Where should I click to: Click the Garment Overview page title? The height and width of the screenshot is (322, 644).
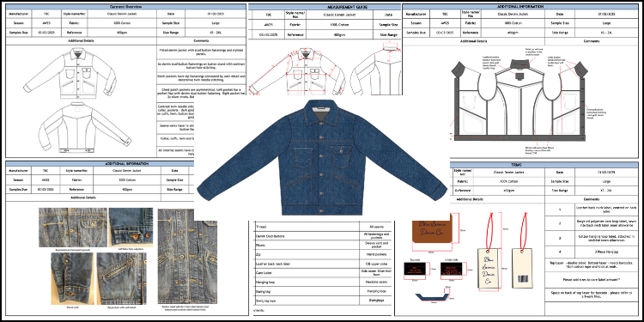(x=125, y=7)
